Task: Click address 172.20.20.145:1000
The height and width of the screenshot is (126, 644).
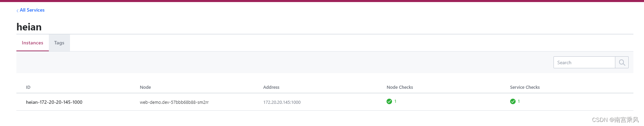Action: tap(282, 102)
